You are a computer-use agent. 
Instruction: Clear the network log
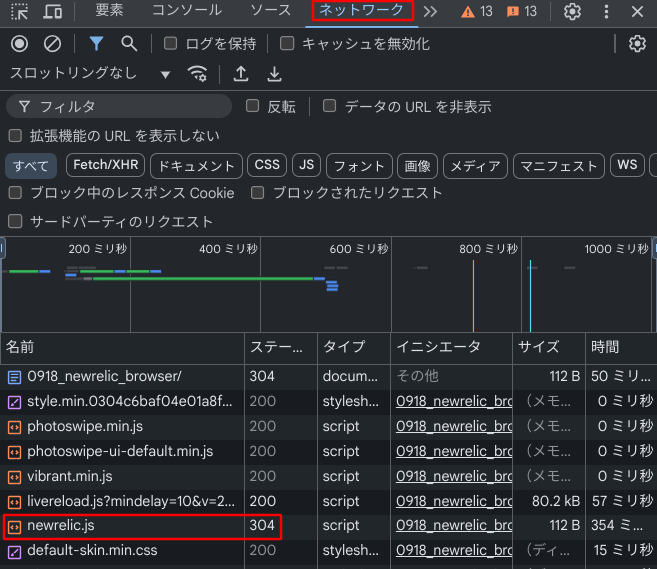52,44
